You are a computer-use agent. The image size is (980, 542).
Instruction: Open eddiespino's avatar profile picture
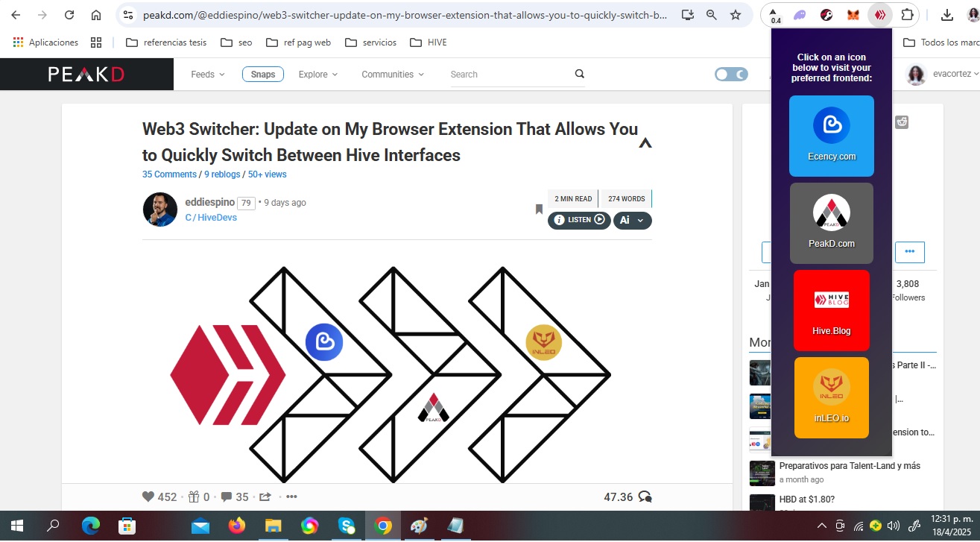(160, 209)
